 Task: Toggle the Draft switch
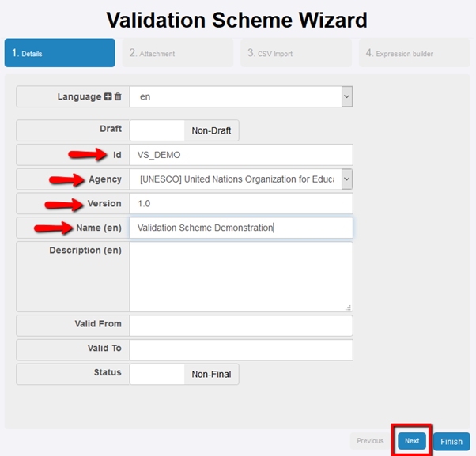(183, 130)
